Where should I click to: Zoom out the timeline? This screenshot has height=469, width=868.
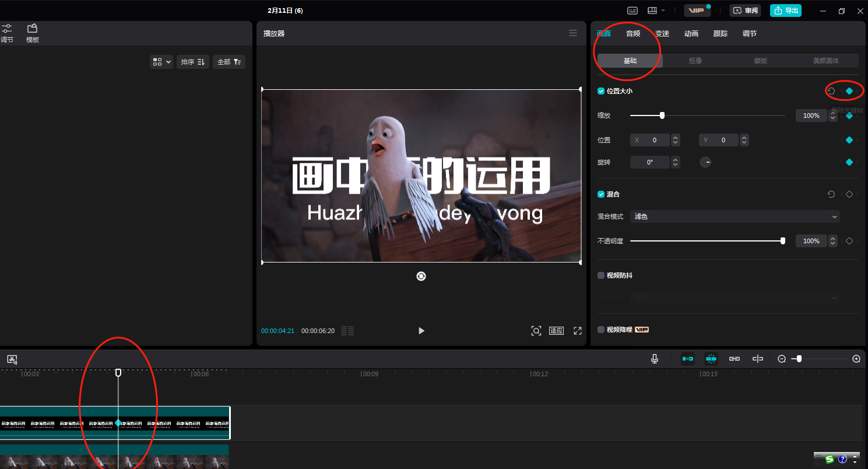click(x=782, y=359)
